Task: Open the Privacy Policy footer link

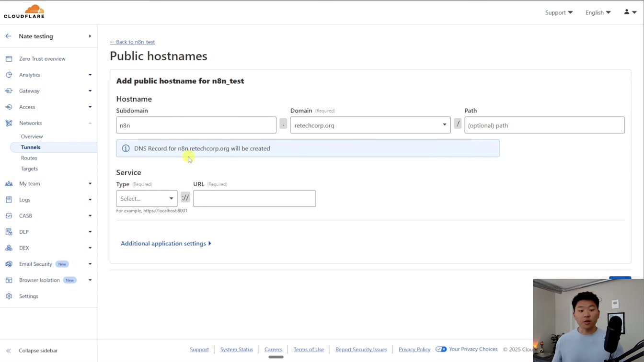Action: click(414, 350)
